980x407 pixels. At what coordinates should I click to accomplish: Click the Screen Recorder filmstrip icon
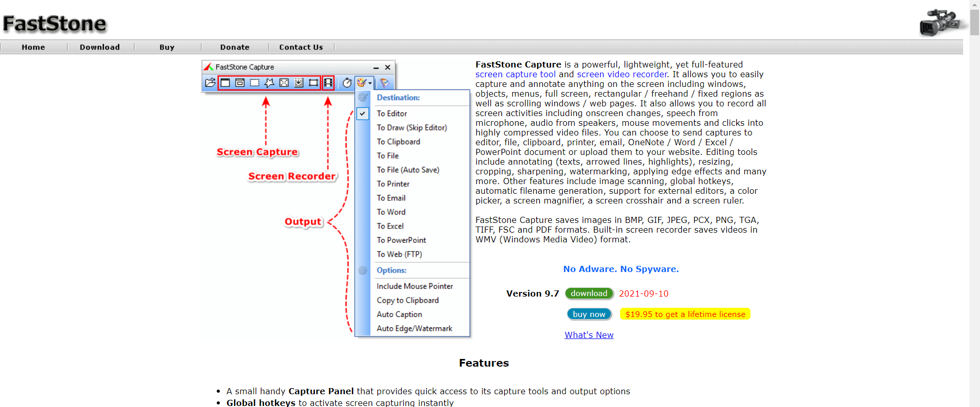tap(328, 82)
